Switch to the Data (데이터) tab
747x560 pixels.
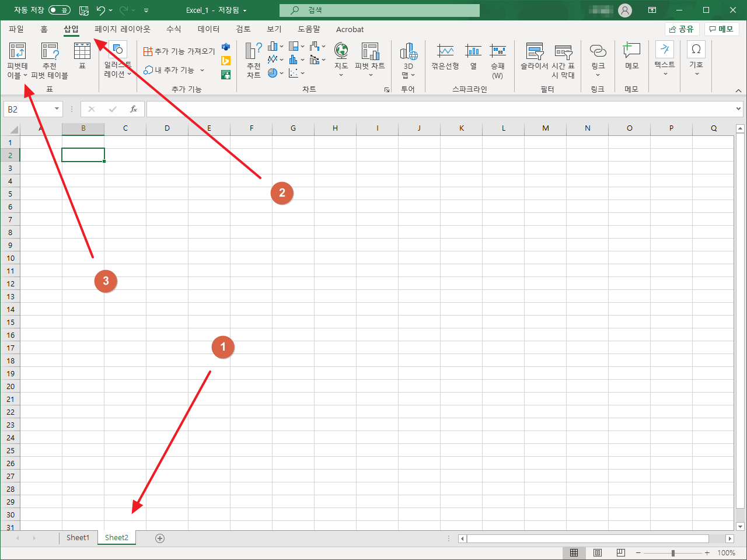208,29
